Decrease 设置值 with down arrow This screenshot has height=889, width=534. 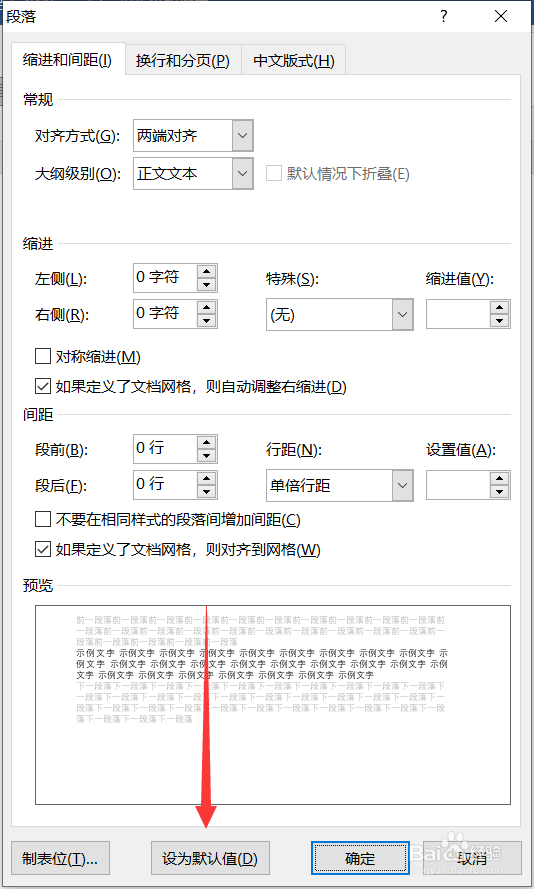pos(499,493)
